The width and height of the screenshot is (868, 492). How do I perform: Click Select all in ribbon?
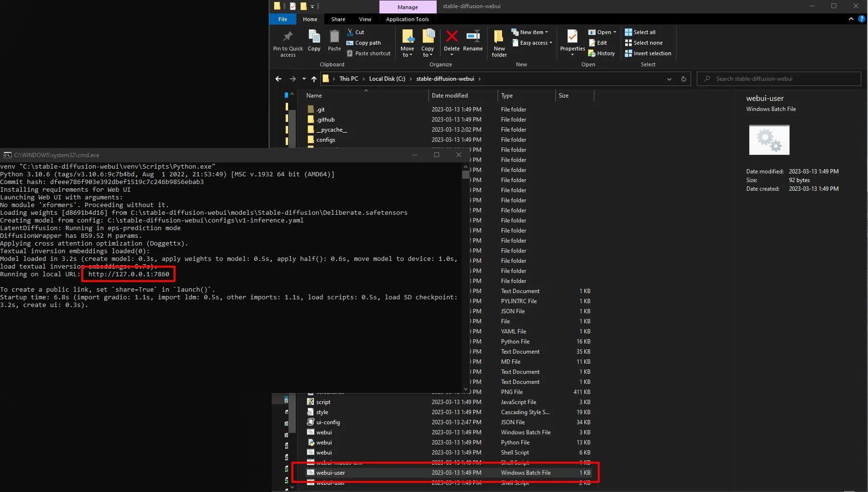[640, 32]
